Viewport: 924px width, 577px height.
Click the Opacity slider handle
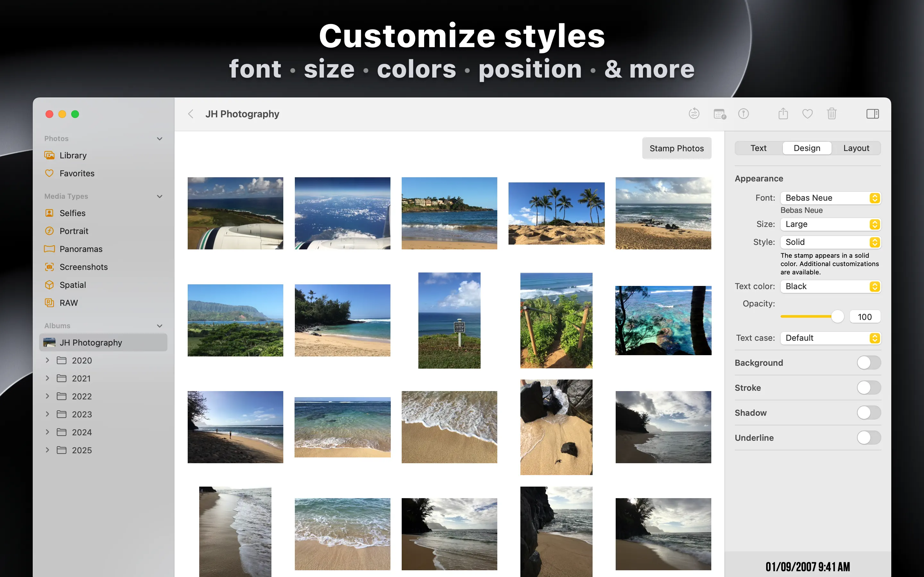[837, 316]
